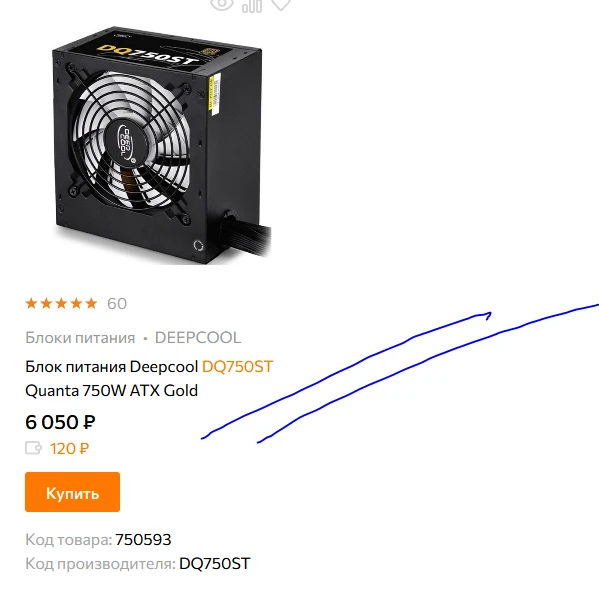Screen dimensions: 599x608
Task: Click the Quanta 750W ATX Gold title line
Action: point(111,390)
